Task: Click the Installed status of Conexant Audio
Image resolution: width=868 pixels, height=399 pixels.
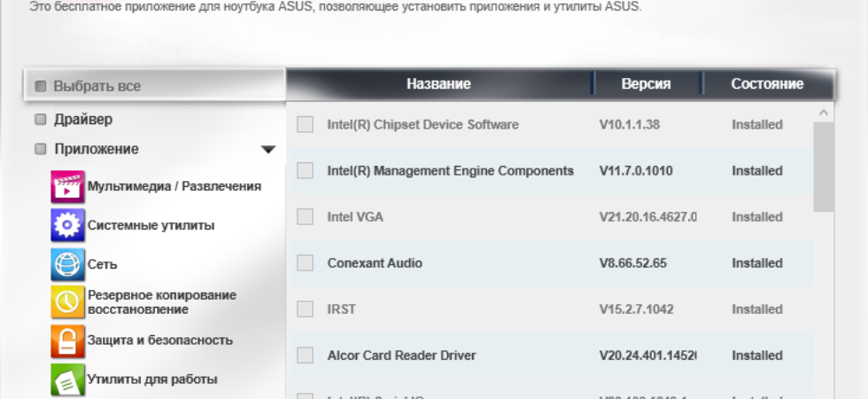Action: 757,262
